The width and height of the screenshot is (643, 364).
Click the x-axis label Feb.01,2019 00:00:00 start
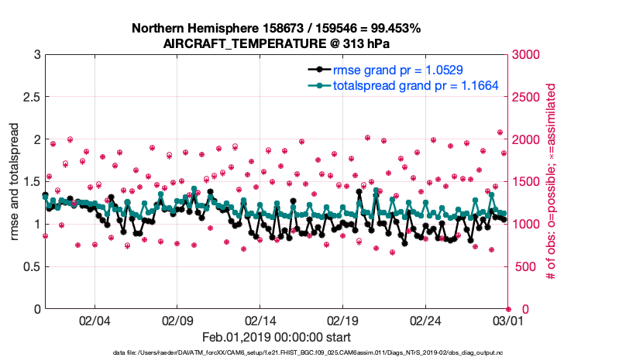(x=277, y=338)
